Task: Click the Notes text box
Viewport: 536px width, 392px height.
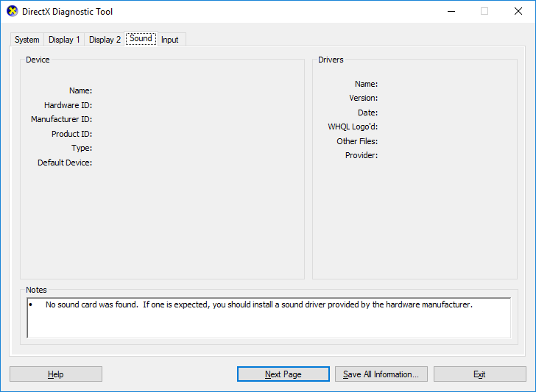Action: (269, 318)
